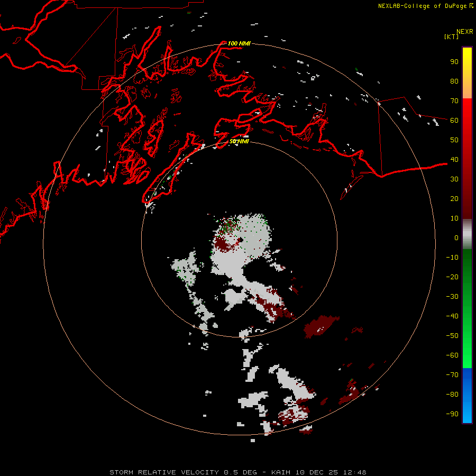Click the 50 value on the velocity scale
Screen dimensions: 476x476
[454, 140]
